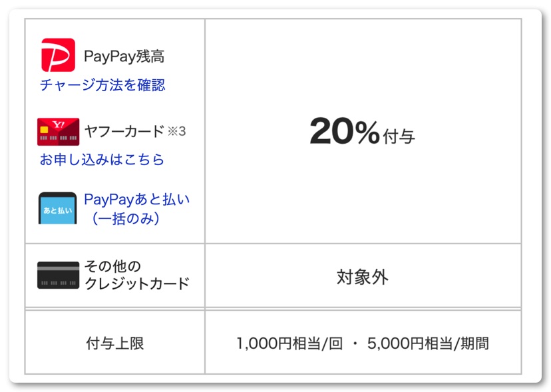Select the PayPay残高 label

point(124,57)
